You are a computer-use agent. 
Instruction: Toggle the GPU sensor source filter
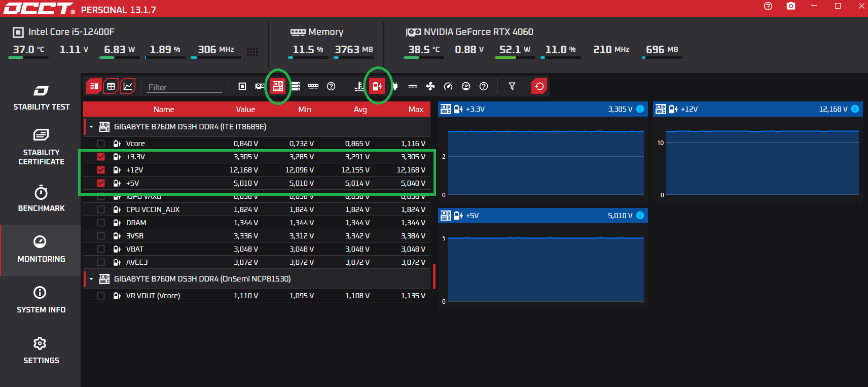point(260,86)
